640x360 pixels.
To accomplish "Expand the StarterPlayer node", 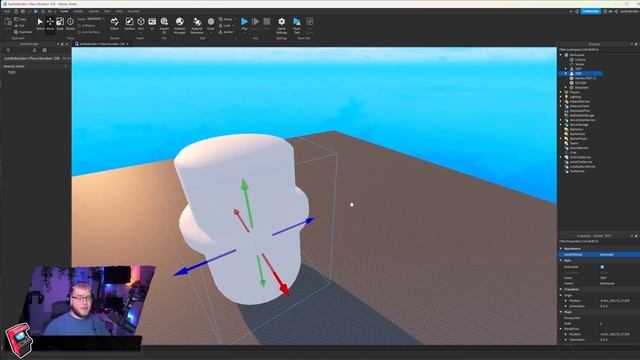I will pyautogui.click(x=561, y=139).
